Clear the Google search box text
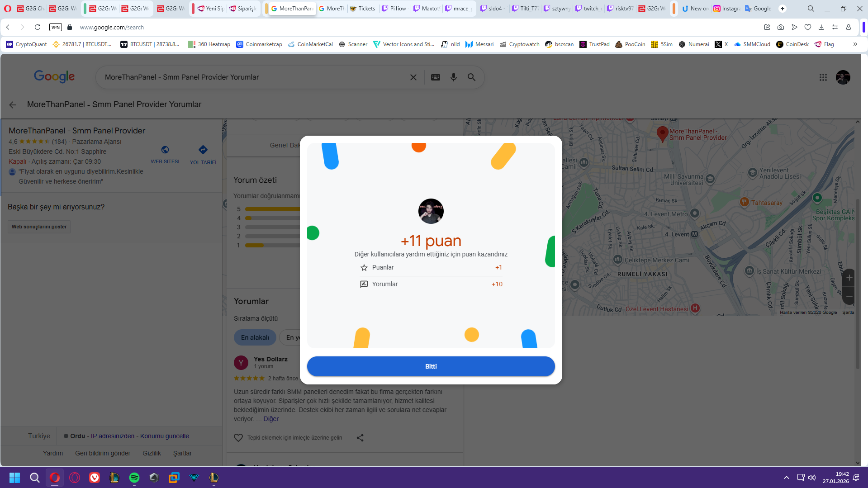This screenshot has height=488, width=868. [x=413, y=77]
